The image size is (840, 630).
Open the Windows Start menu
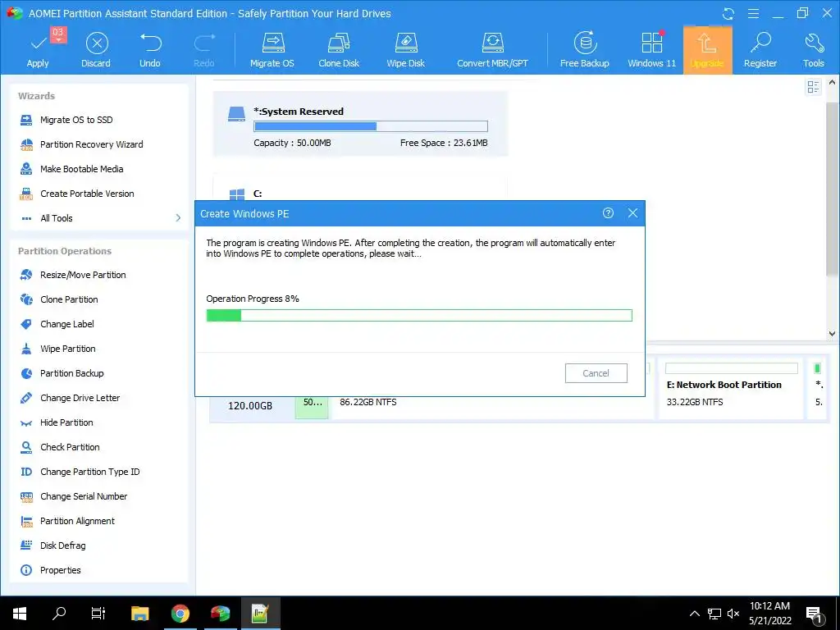[x=20, y=614]
